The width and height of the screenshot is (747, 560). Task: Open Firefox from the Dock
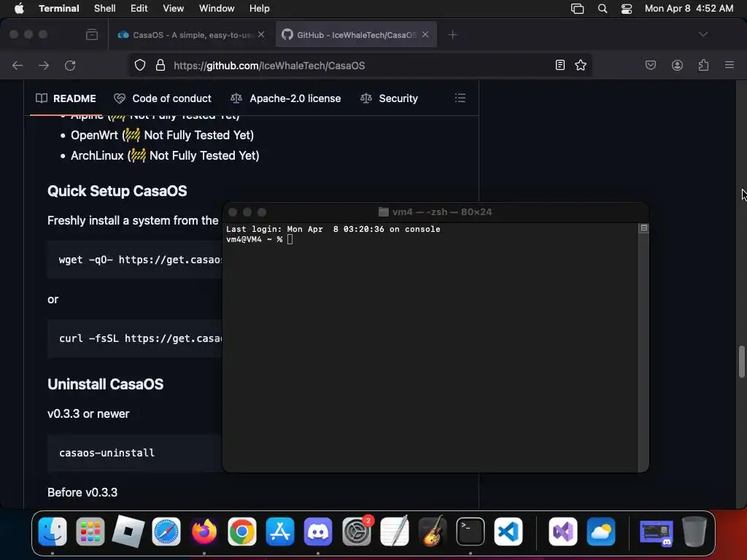click(204, 532)
